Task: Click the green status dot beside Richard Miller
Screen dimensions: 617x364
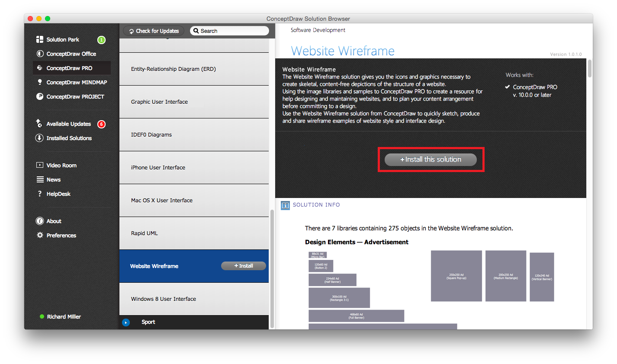Action: 42,317
